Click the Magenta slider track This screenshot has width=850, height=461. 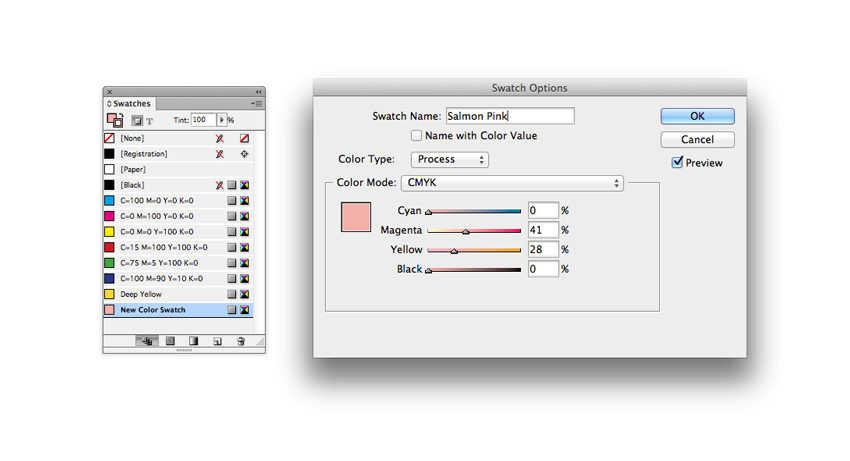coord(474,230)
